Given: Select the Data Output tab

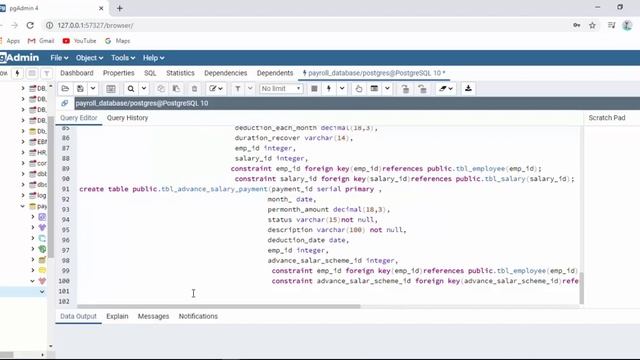Looking at the screenshot, I should (x=78, y=316).
